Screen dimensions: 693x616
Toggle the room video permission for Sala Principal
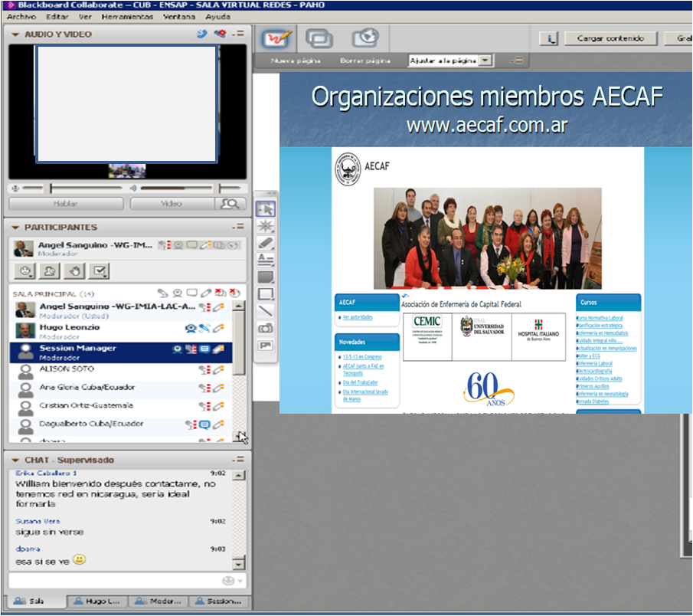point(178,293)
